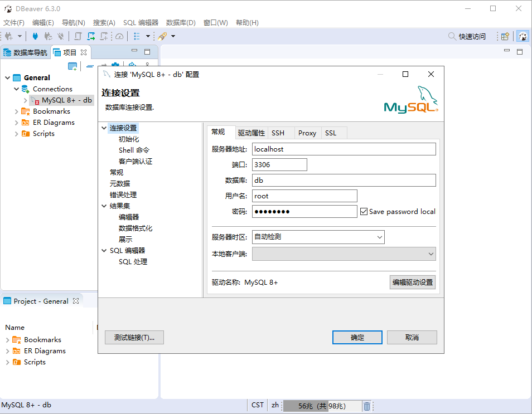
Task: Expand Bookmarks in the project tree
Action: tap(16, 111)
